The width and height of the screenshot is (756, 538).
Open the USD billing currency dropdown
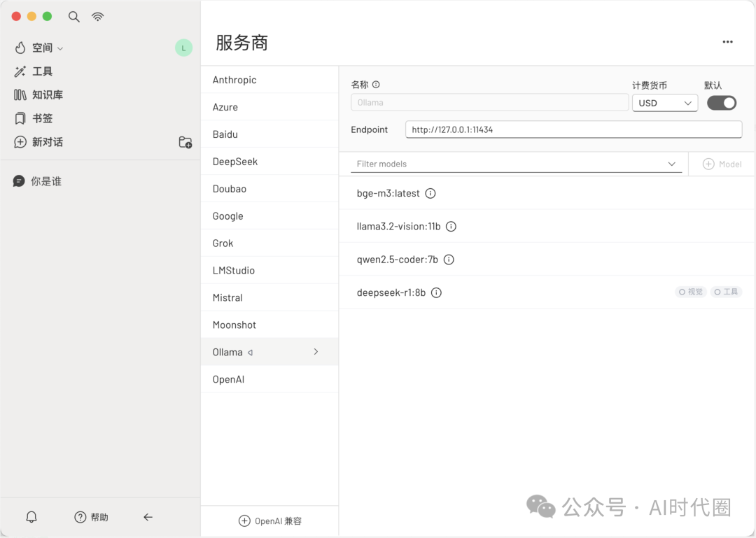(x=665, y=103)
